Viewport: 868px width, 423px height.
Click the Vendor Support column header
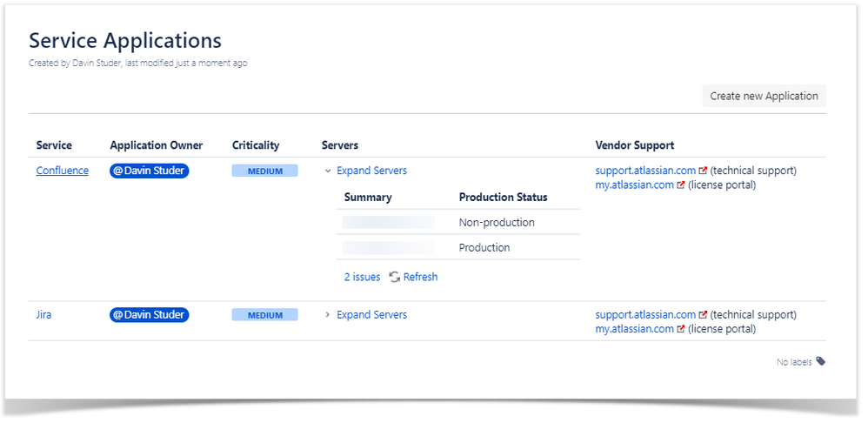click(x=634, y=145)
